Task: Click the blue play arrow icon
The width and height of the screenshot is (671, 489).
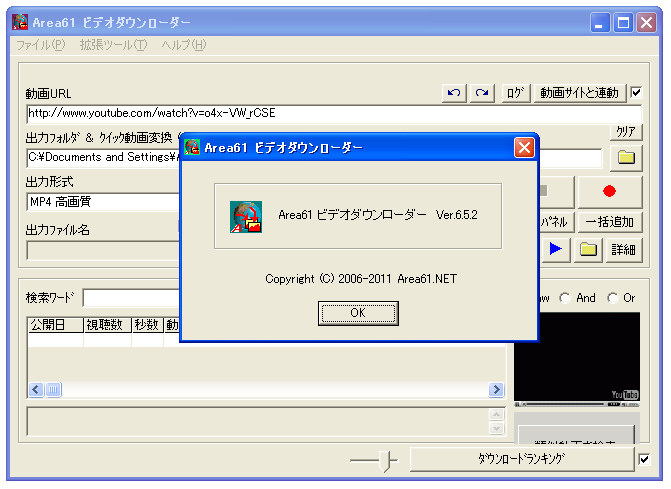Action: click(x=555, y=249)
